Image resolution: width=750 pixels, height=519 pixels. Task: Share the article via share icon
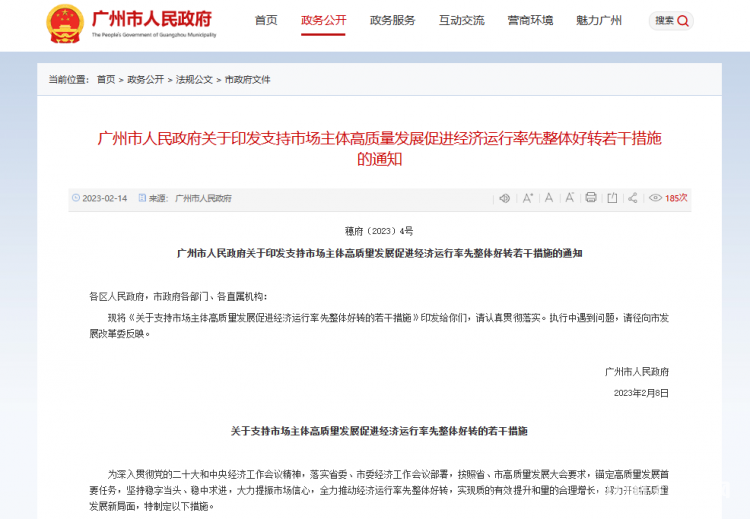(632, 198)
